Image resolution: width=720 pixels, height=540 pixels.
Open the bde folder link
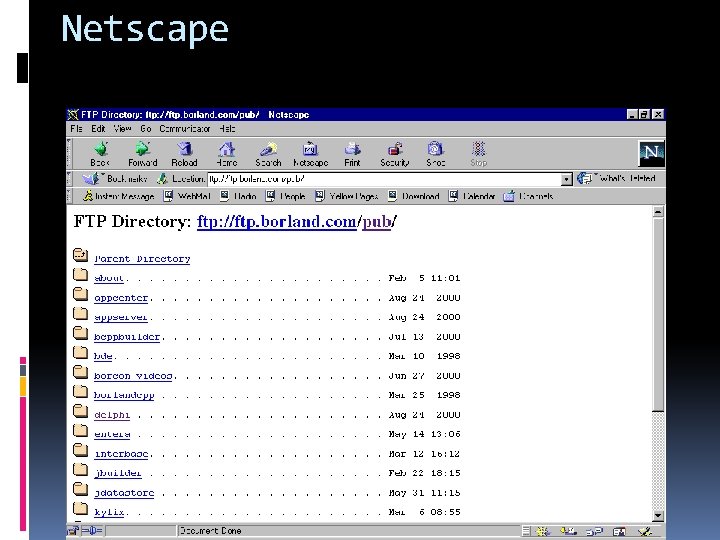click(103, 356)
